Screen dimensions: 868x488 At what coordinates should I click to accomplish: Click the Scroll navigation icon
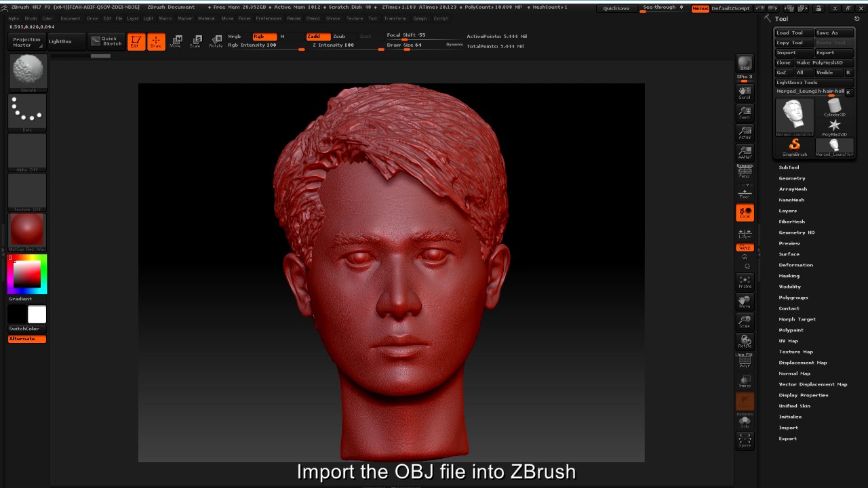pyautogui.click(x=745, y=93)
